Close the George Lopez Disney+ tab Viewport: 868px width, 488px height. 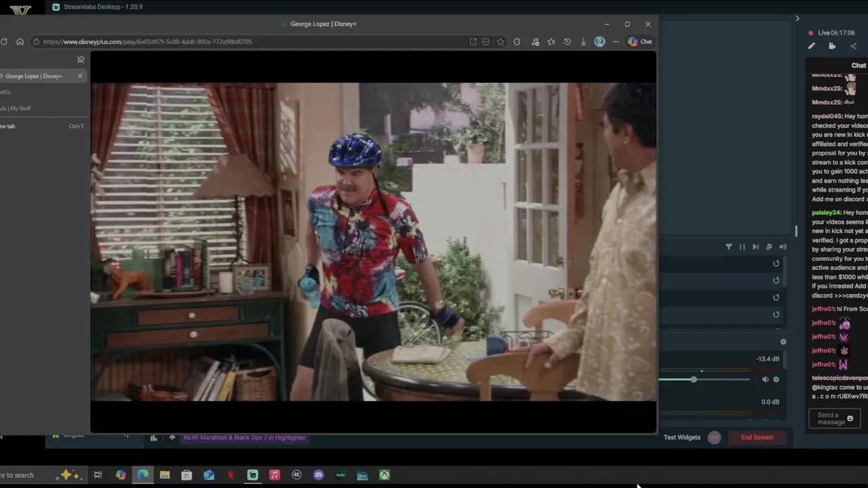point(80,76)
